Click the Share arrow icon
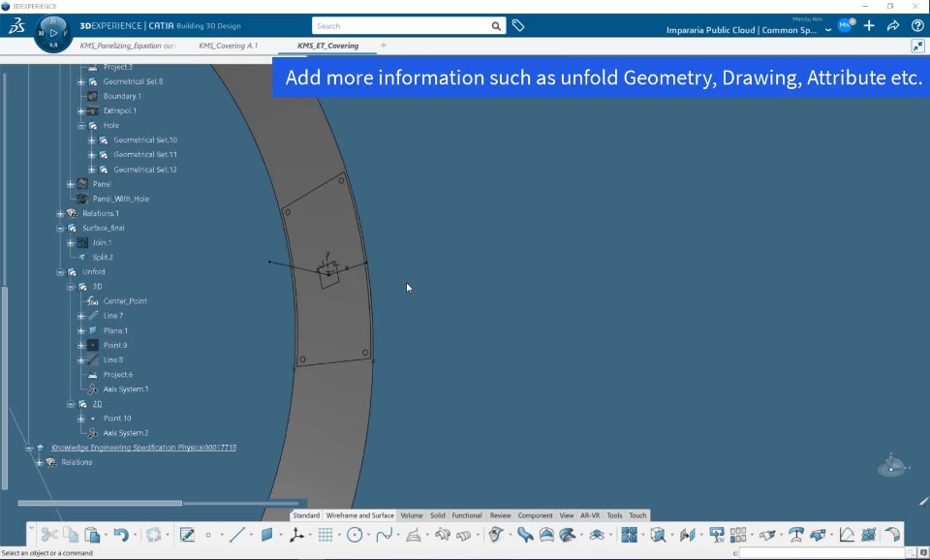 tap(893, 25)
